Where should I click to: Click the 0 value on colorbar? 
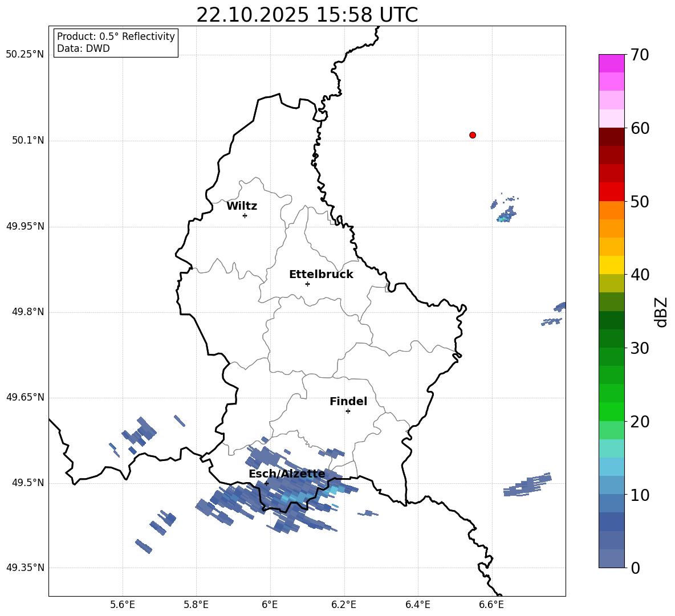(x=635, y=568)
